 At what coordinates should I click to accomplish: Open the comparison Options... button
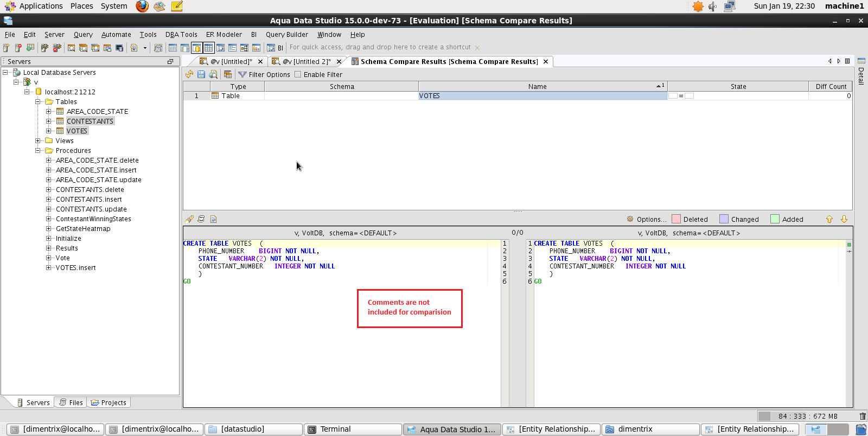[x=647, y=219]
